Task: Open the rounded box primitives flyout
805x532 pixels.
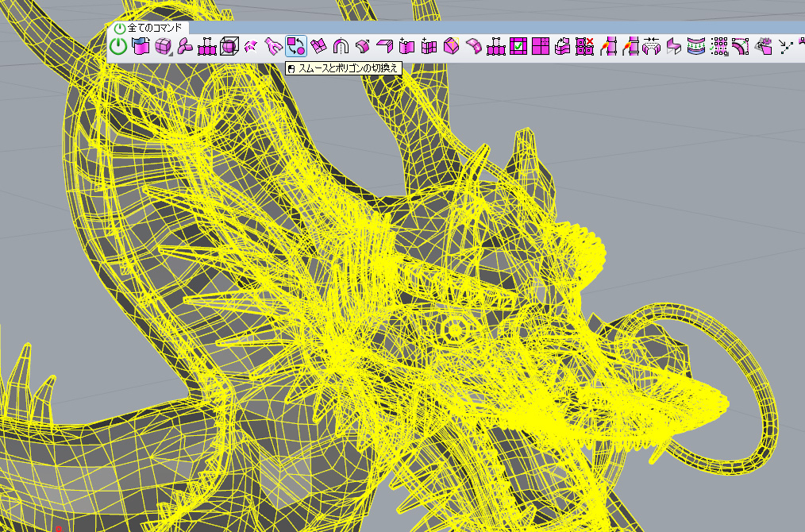Action: point(164,46)
